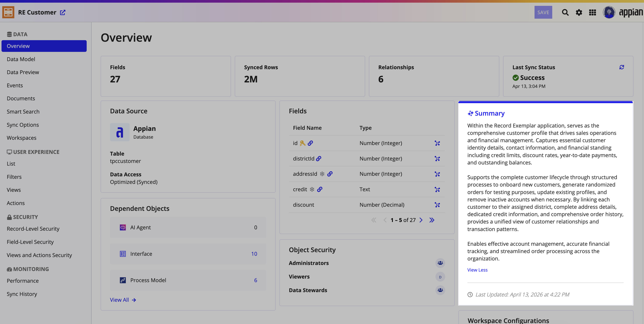Screen dimensions: 644x324
Task: Click the AI Agent dependent object row
Action: (x=188, y=227)
